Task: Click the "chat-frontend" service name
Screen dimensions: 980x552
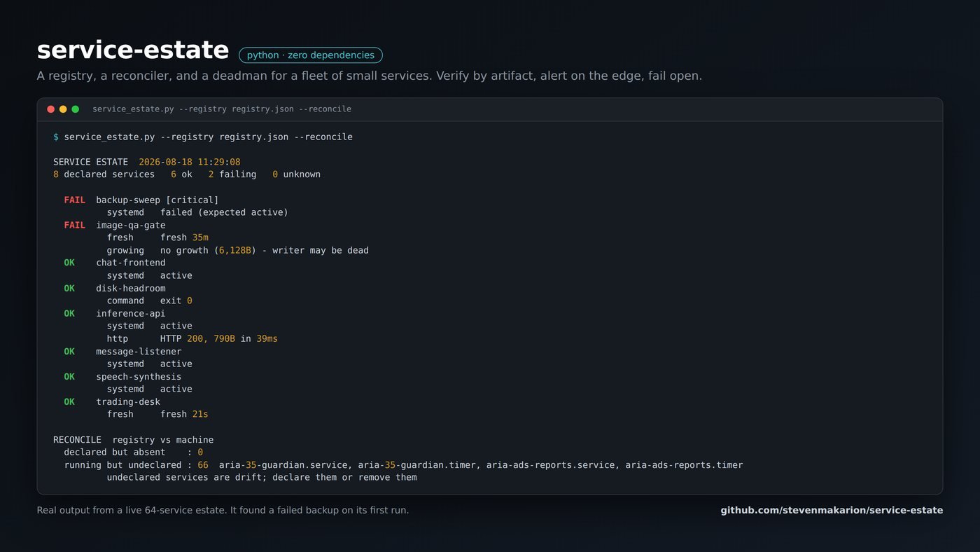Action: click(131, 263)
